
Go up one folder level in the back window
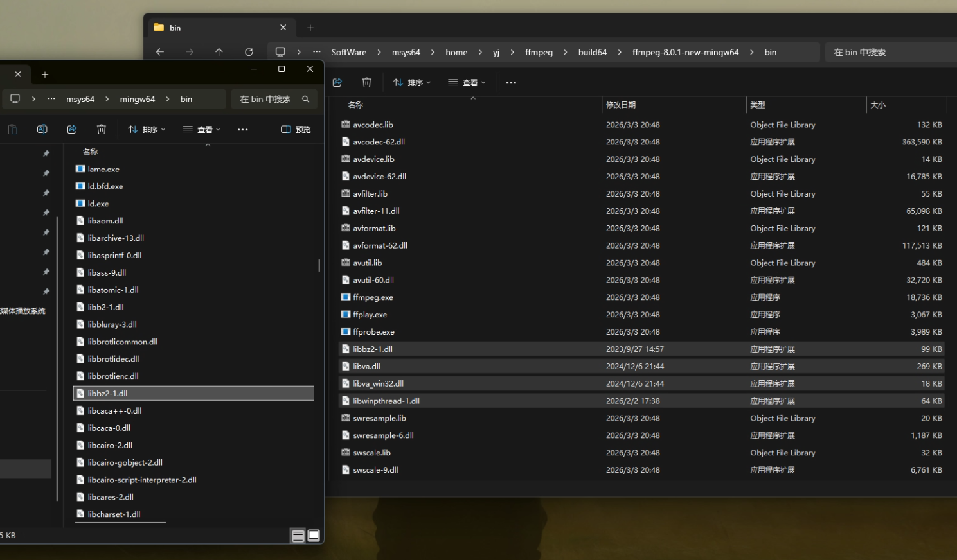tap(219, 52)
